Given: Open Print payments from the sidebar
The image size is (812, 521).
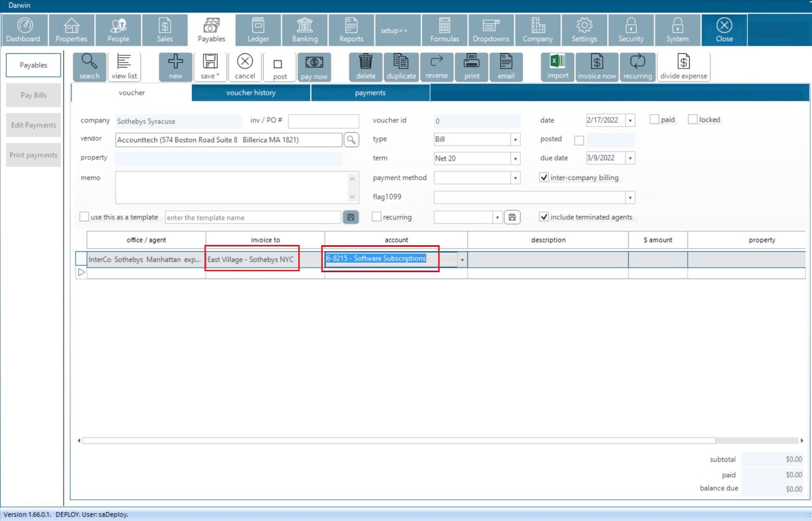Looking at the screenshot, I should (x=33, y=155).
